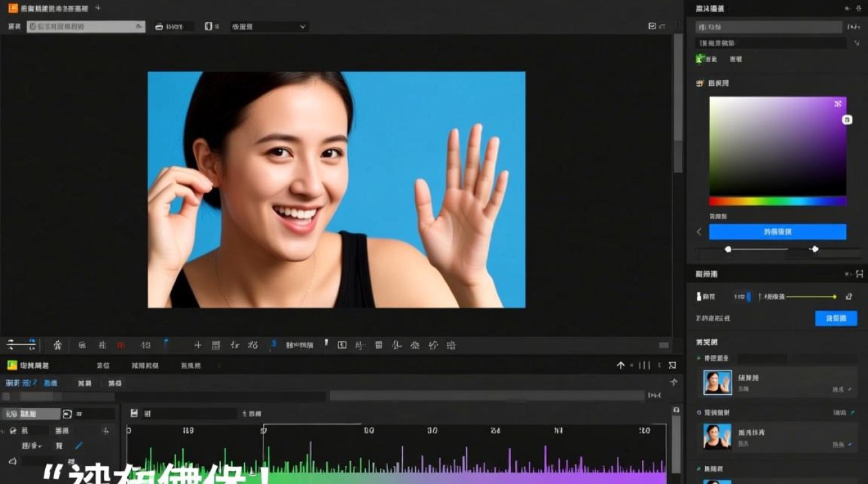This screenshot has width=868, height=484.
Task: Select the timeline panel tab with yellow-green icon
Action: tap(26, 365)
